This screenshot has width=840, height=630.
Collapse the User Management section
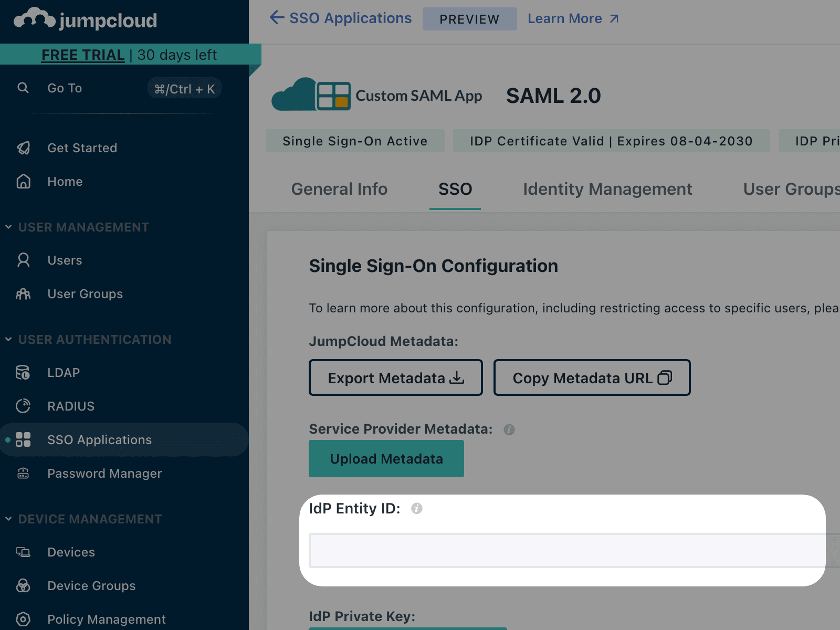pyautogui.click(x=8, y=227)
